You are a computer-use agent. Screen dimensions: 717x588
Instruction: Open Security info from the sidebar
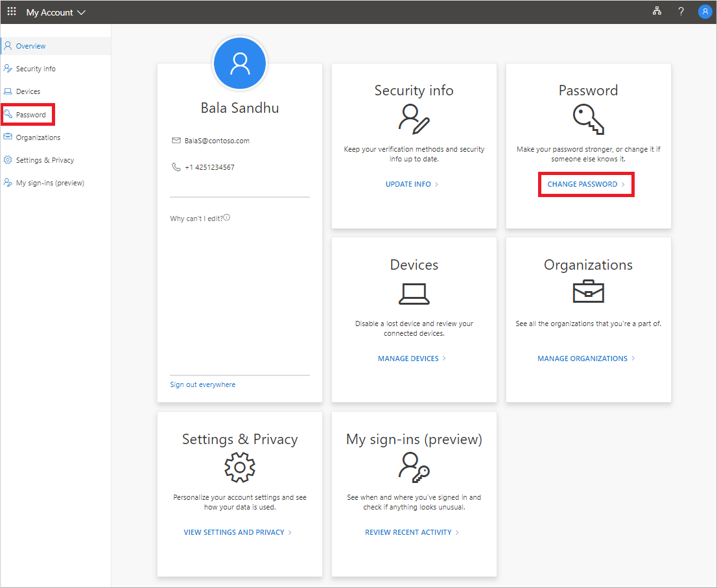click(x=36, y=68)
